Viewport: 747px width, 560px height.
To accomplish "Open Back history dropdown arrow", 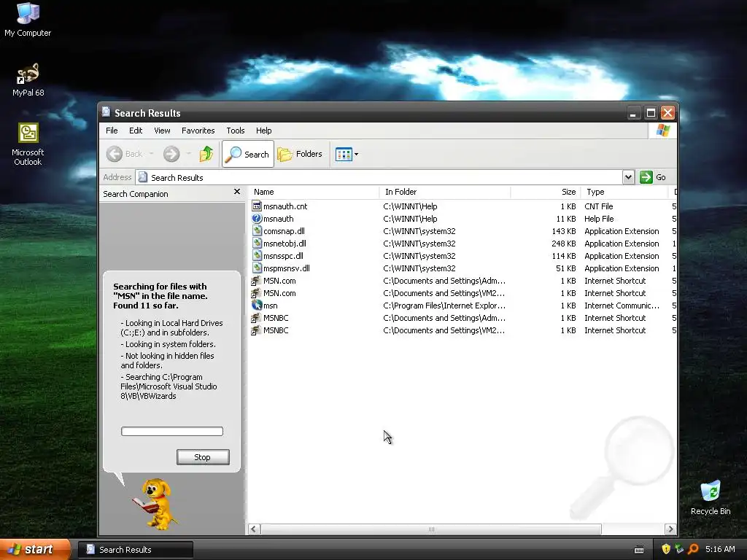I will 152,154.
